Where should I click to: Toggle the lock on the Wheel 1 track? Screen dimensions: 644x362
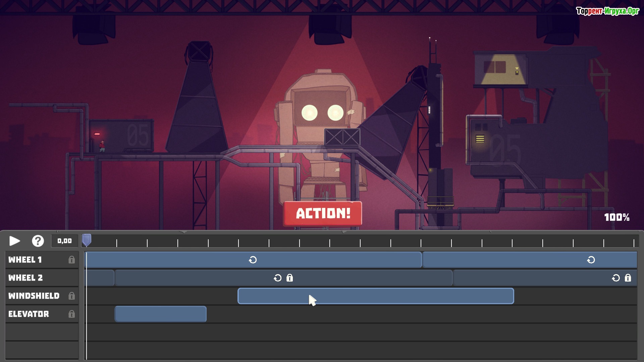point(71,260)
